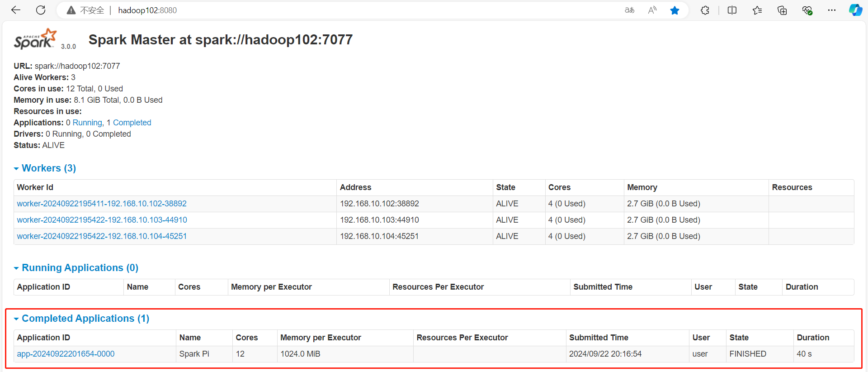
Task: Open the not-secure site warning icon
Action: click(71, 10)
